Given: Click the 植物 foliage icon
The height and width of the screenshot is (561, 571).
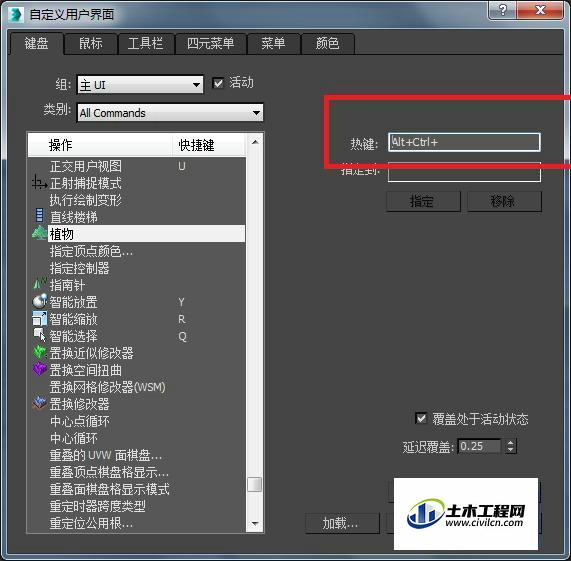Looking at the screenshot, I should point(39,233).
